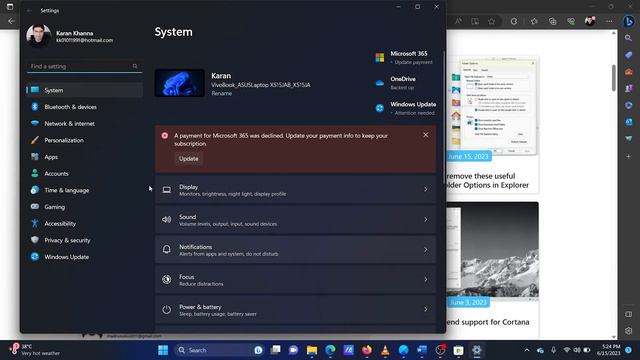This screenshot has height=360, width=640.
Task: Open Microsoft Edge from taskbar
Action: pyautogui.click(x=330, y=350)
